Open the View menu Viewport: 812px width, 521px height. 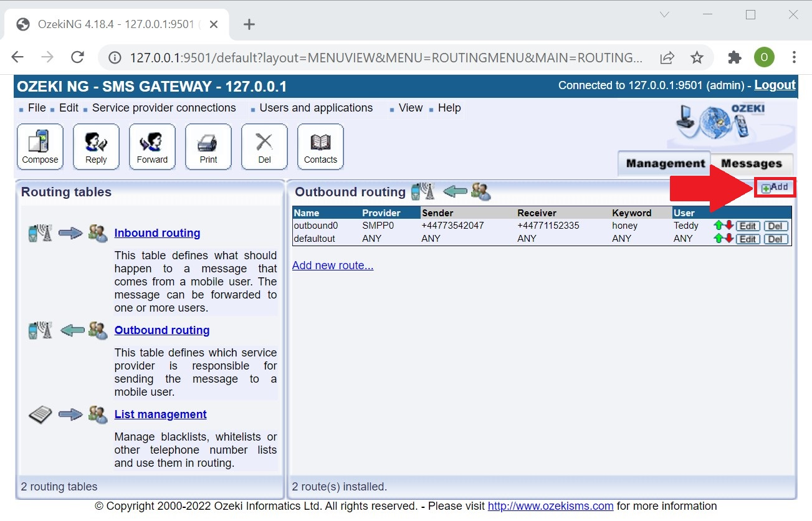click(x=411, y=108)
